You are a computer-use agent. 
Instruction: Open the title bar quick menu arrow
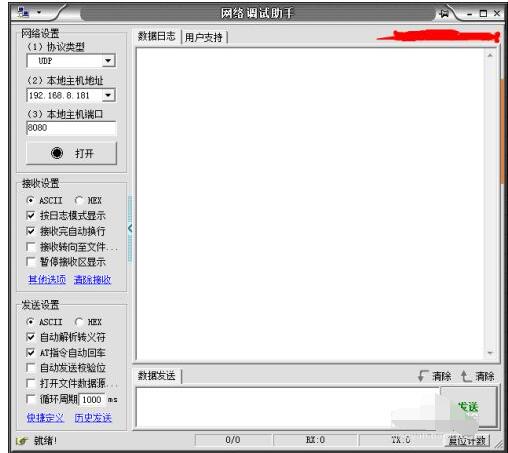pos(39,12)
